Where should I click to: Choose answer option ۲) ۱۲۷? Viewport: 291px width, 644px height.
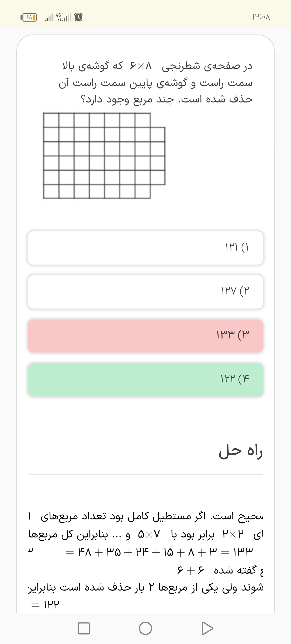[145, 292]
